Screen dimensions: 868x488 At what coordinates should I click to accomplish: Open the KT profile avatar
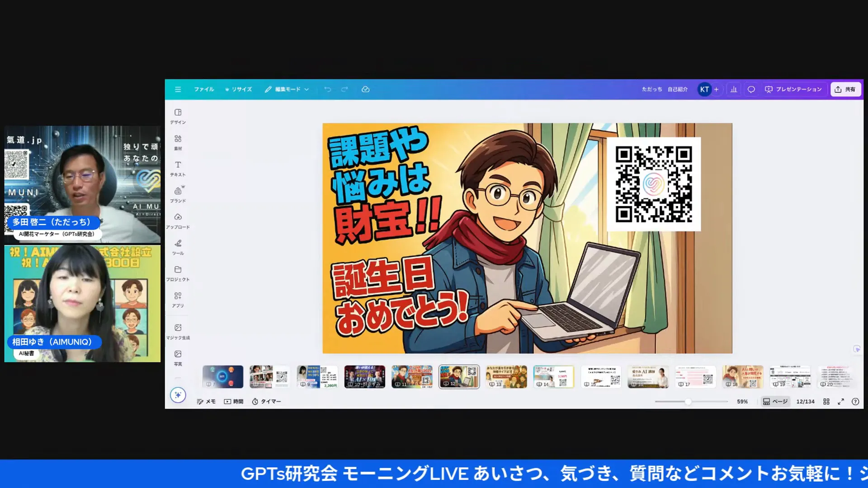(x=704, y=89)
